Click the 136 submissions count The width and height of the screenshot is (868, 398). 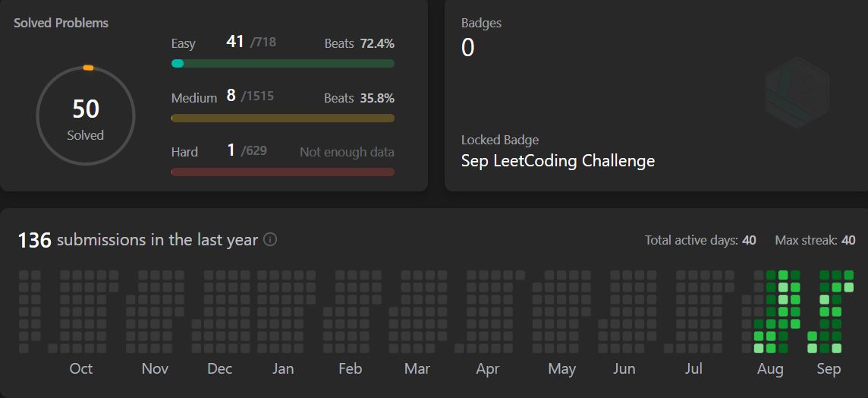click(35, 240)
